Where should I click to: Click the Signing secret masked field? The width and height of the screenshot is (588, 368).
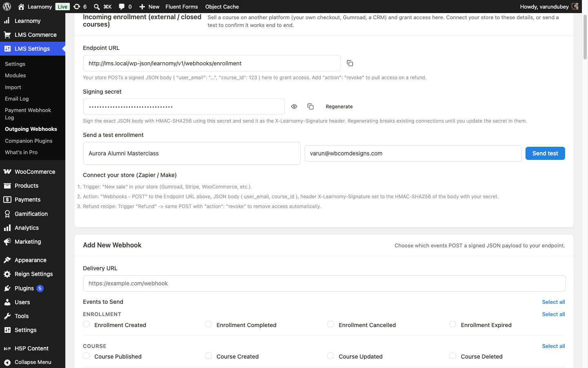pos(184,107)
